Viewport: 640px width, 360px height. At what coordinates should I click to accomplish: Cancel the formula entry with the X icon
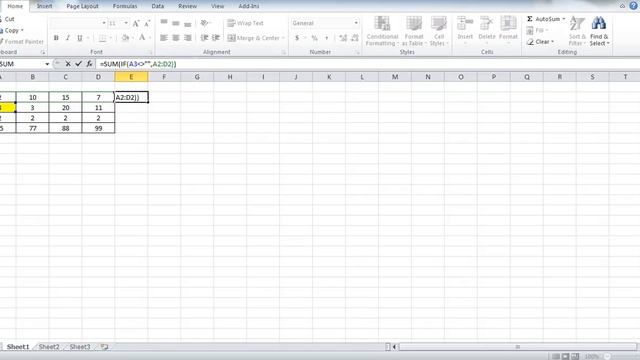(68, 64)
